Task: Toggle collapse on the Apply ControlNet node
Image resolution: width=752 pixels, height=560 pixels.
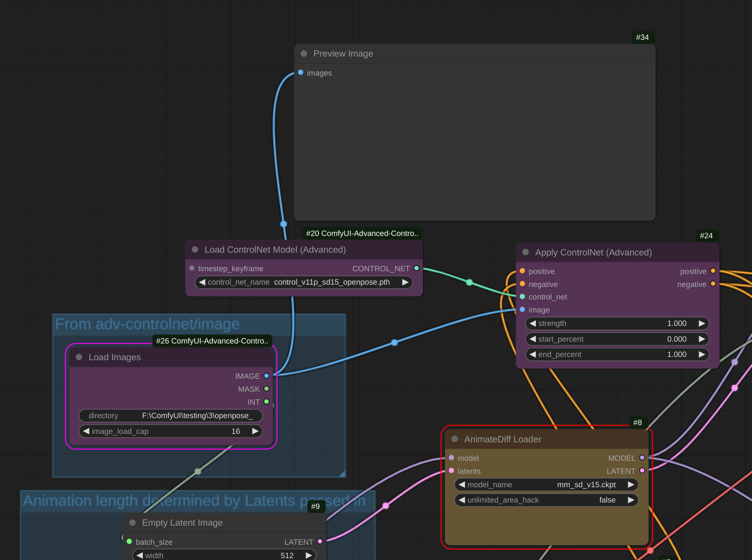Action: (525, 252)
